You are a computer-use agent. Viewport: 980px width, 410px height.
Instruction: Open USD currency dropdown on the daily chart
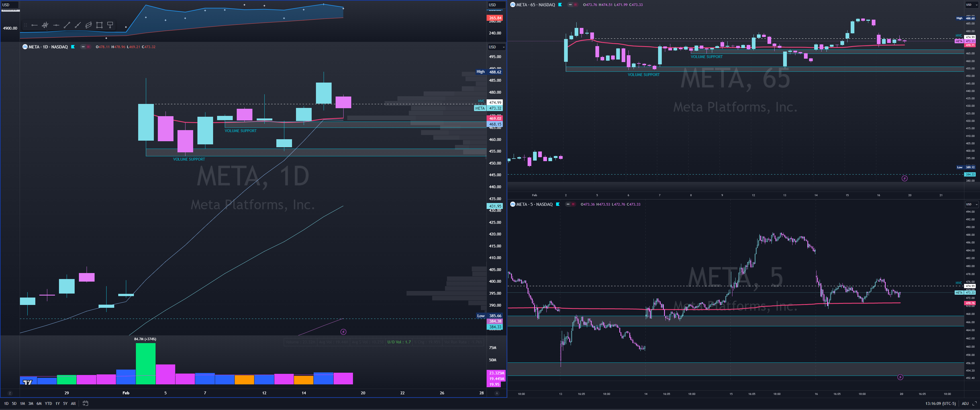(x=496, y=47)
